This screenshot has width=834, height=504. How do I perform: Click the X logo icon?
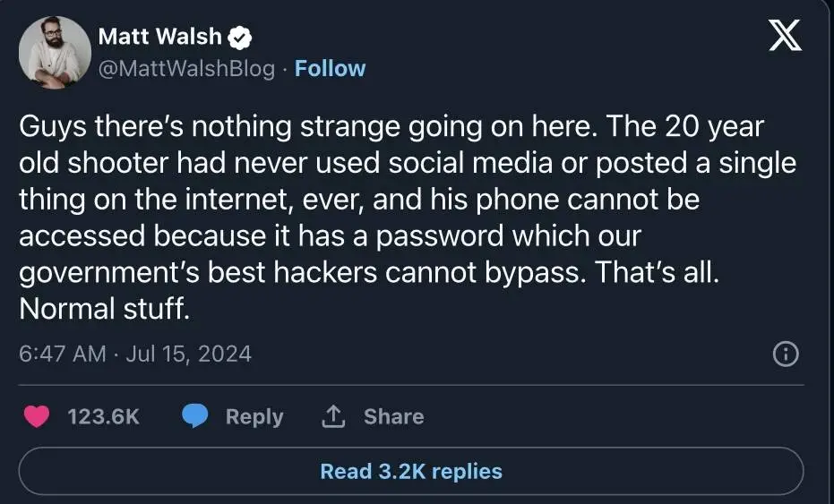click(786, 38)
